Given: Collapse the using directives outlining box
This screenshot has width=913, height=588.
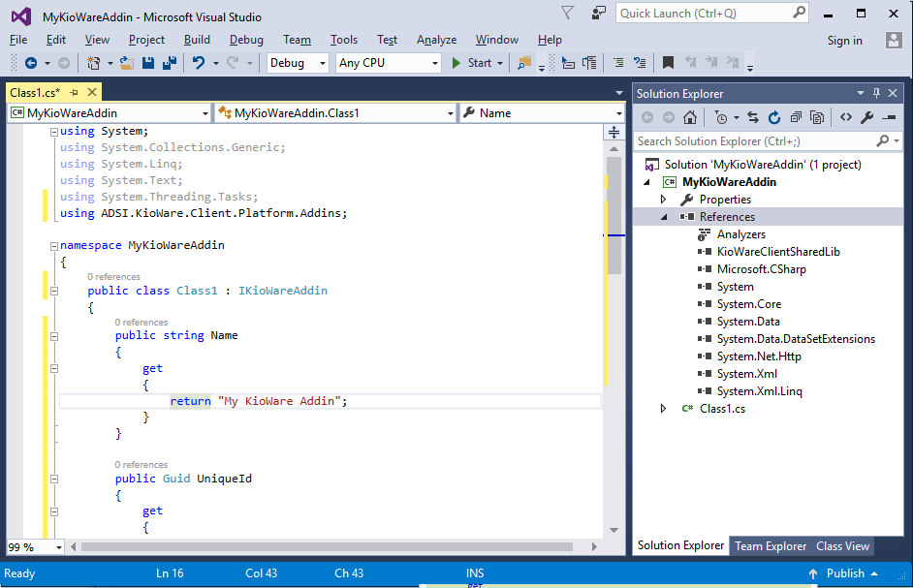Looking at the screenshot, I should click(x=54, y=132).
